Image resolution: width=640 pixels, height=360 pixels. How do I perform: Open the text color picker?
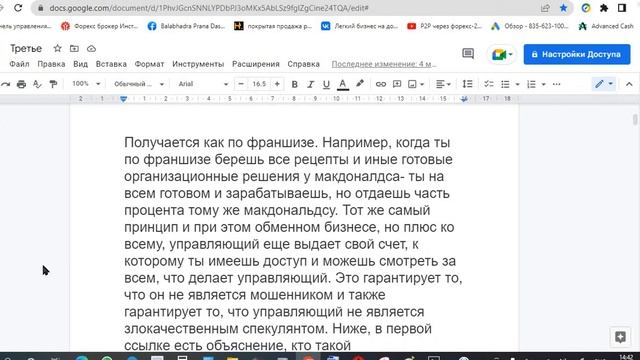(343, 84)
